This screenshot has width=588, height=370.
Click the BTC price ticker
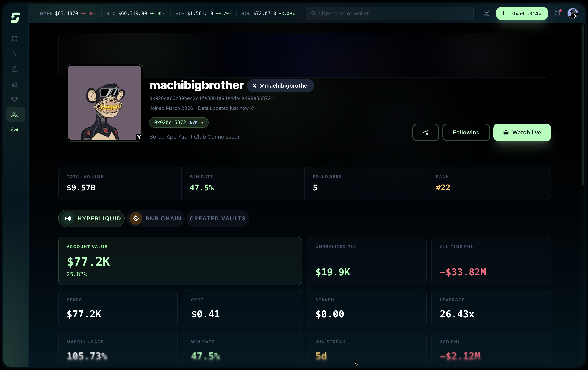click(136, 13)
